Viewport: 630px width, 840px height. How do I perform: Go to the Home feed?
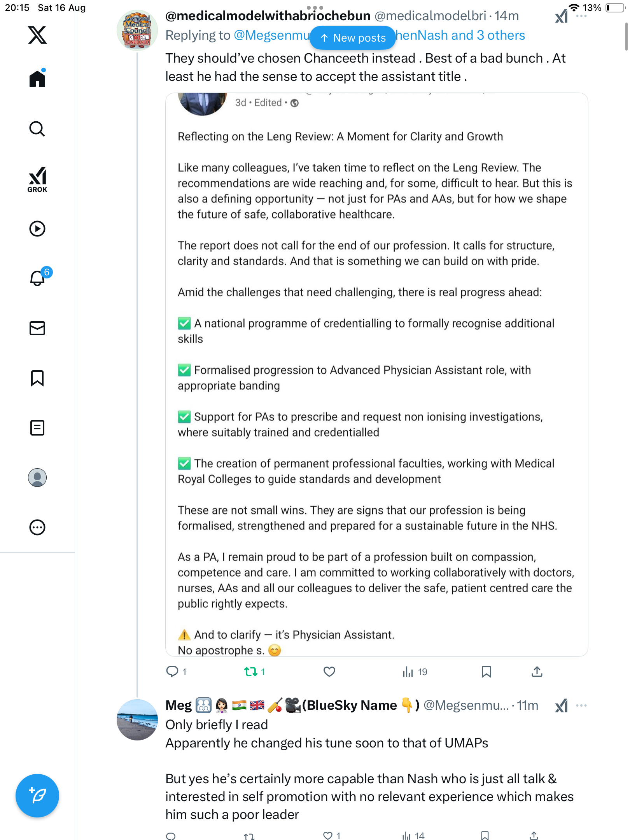37,79
